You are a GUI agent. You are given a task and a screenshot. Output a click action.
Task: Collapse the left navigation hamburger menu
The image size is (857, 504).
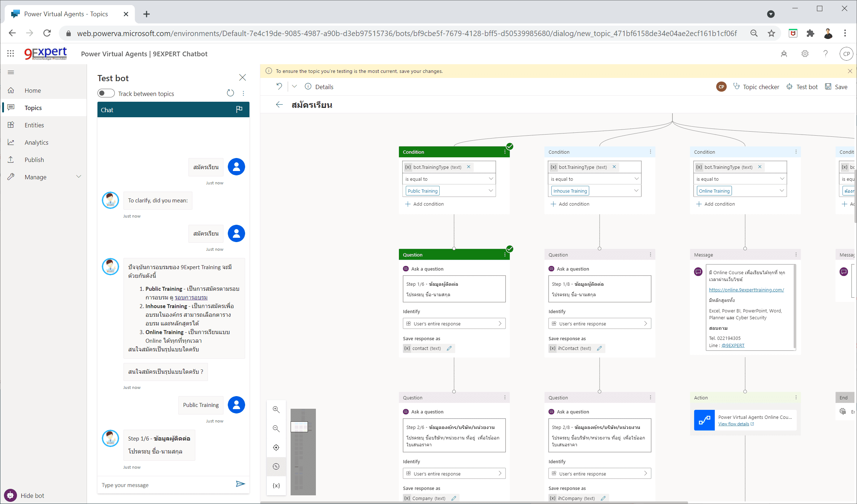(11, 73)
